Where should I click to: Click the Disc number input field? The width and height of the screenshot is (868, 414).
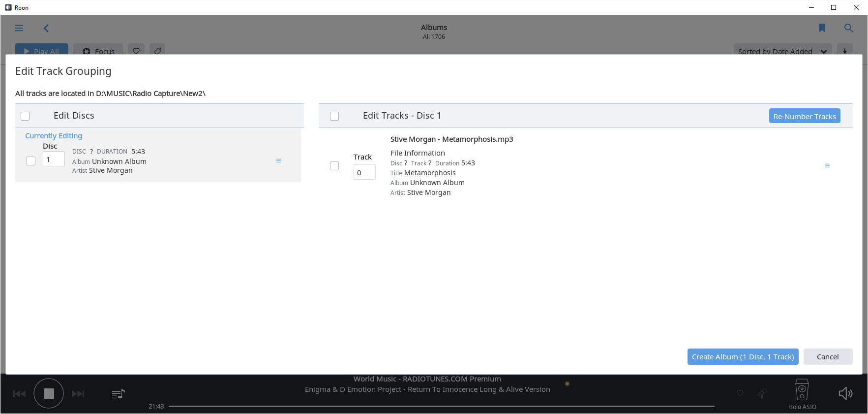pyautogui.click(x=54, y=159)
